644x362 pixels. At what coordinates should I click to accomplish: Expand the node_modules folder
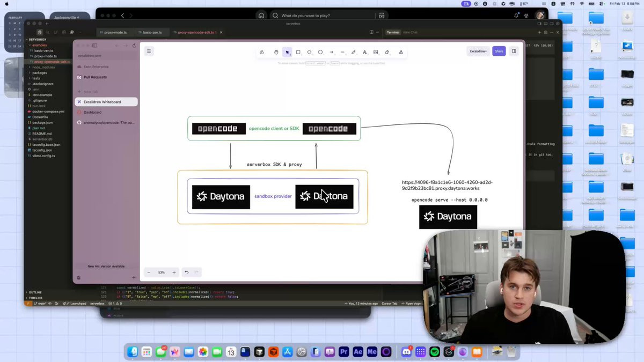click(43, 67)
